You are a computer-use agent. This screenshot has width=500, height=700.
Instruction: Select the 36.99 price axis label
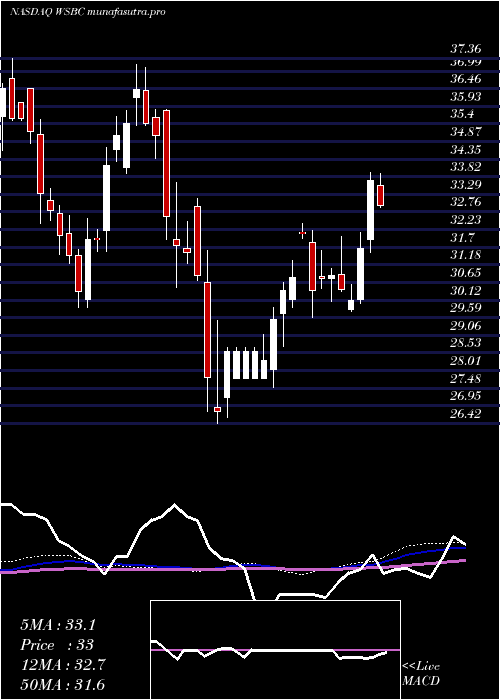click(x=466, y=62)
